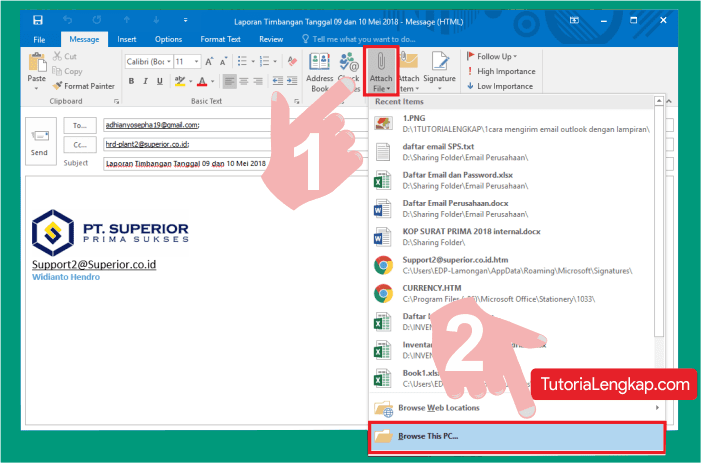Screen dimensions: 701x463
Task: Open the File tab
Action: (39, 39)
